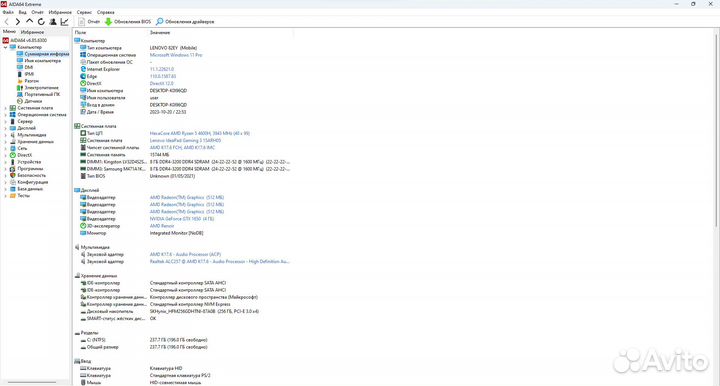Select the Integrated Monitor [NoDB] value
Image resolution: width=720 pixels, height=386 pixels.
(176, 233)
